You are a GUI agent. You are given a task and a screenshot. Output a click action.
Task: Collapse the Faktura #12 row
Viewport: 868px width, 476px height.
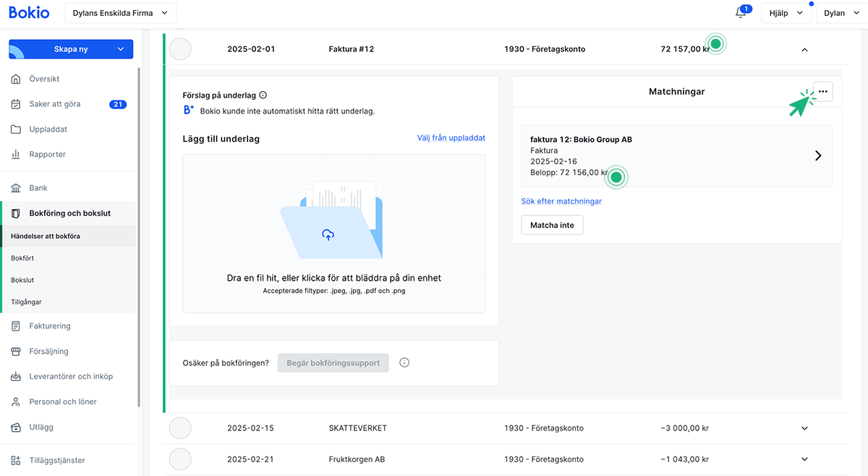(x=804, y=50)
